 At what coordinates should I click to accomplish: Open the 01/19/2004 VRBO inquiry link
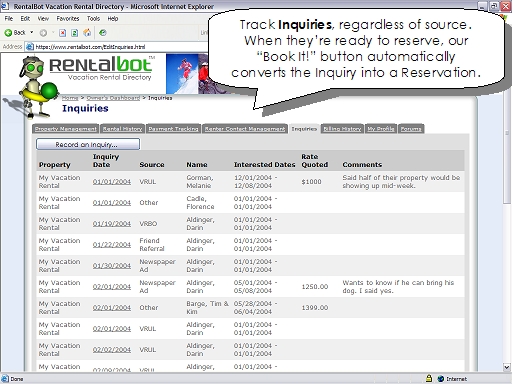[x=112, y=224]
